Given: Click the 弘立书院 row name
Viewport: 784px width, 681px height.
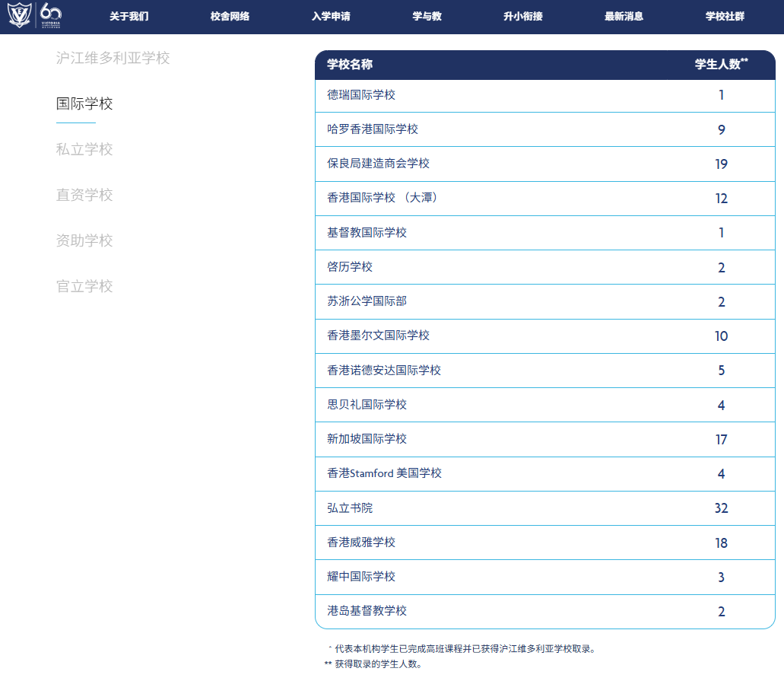Looking at the screenshot, I should coord(350,508).
